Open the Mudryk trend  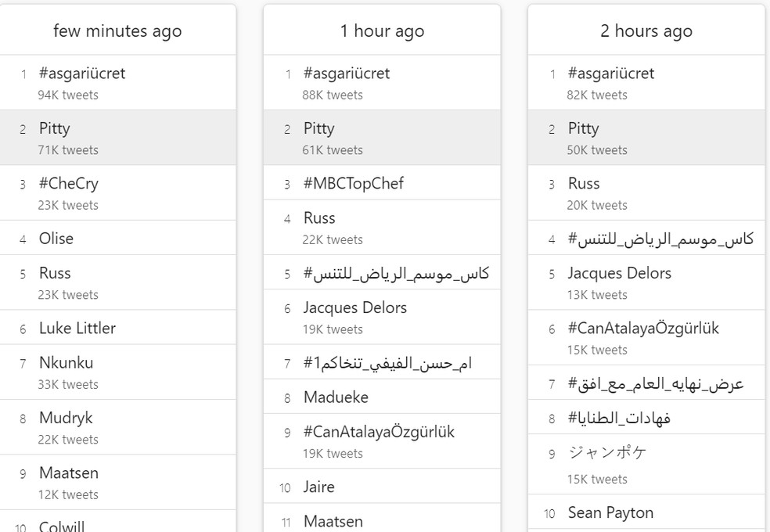(x=65, y=418)
